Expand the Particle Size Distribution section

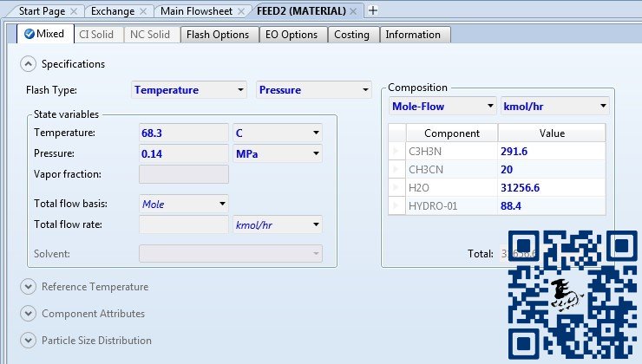(29, 341)
